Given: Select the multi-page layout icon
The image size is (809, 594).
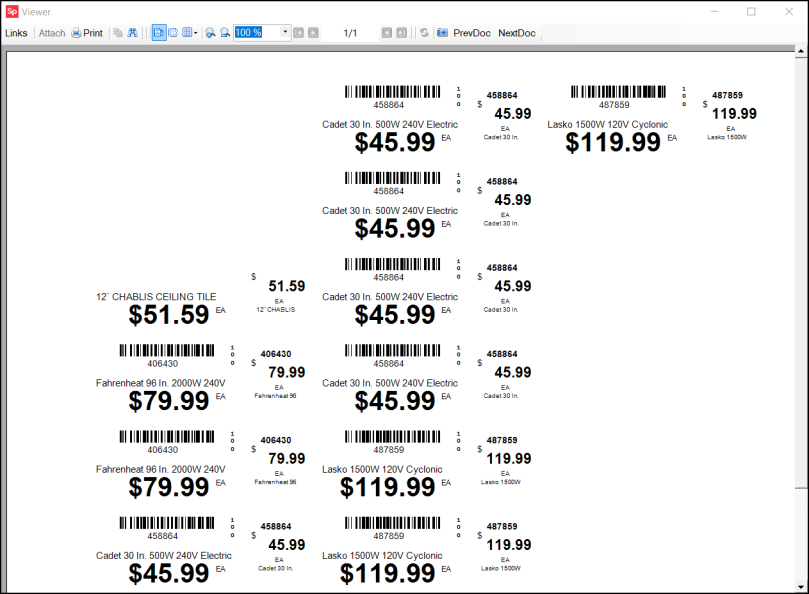Looking at the screenshot, I should click(187, 33).
